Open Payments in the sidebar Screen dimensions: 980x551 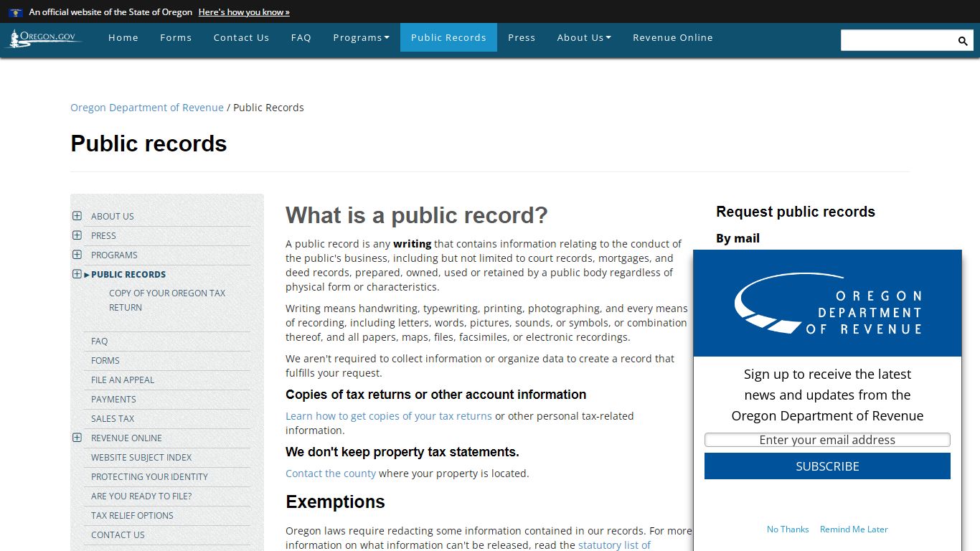[113, 400]
